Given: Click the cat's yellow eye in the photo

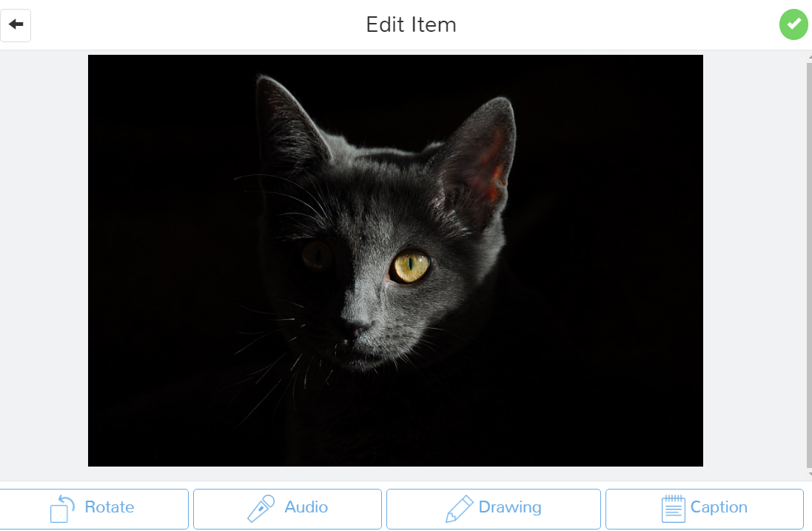Looking at the screenshot, I should click(411, 267).
